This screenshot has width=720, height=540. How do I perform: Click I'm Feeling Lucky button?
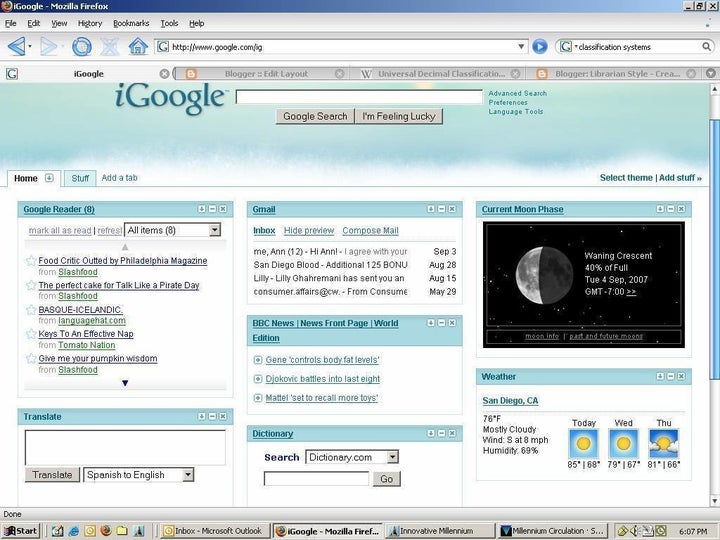coord(399,116)
